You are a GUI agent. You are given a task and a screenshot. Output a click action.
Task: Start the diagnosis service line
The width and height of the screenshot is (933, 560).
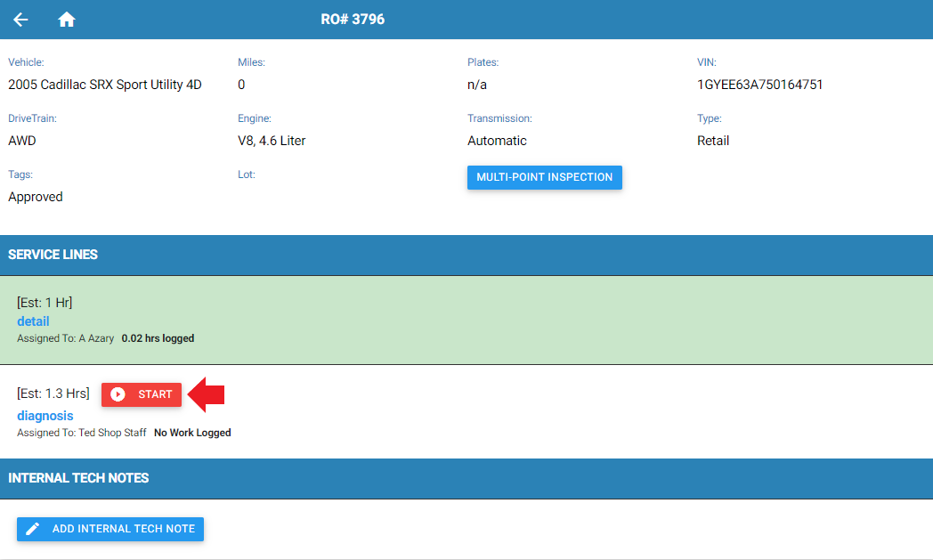[142, 394]
